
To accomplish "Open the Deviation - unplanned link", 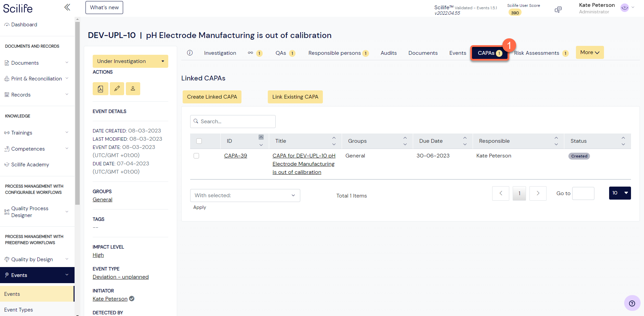I will [121, 277].
